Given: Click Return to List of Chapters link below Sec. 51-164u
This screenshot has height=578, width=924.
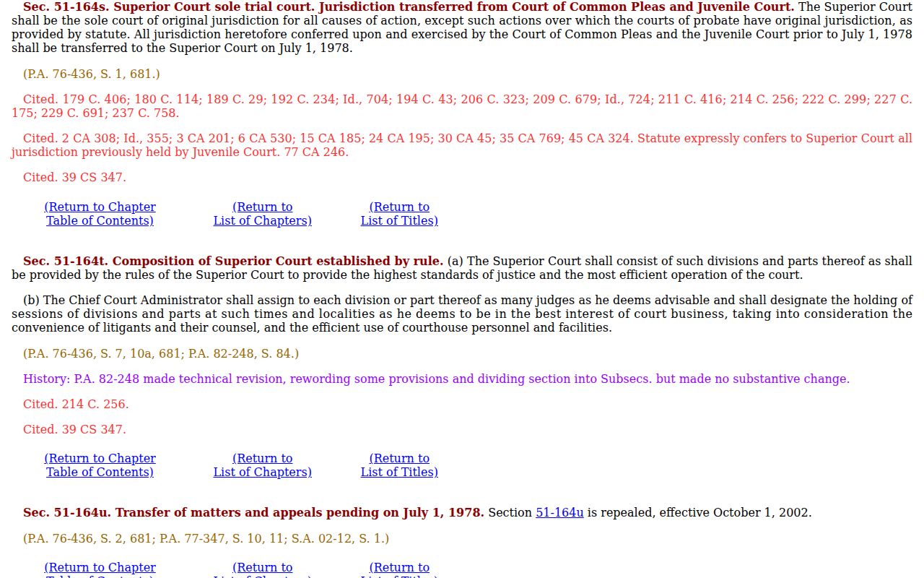Looking at the screenshot, I should coord(263,568).
